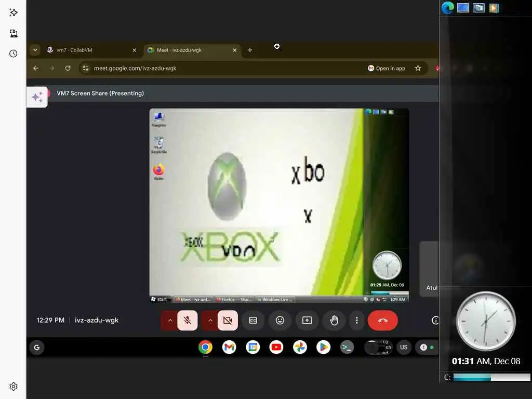Expand video settings chevron beside camera
Image resolution: width=532 pixels, height=399 pixels.
pos(210,320)
